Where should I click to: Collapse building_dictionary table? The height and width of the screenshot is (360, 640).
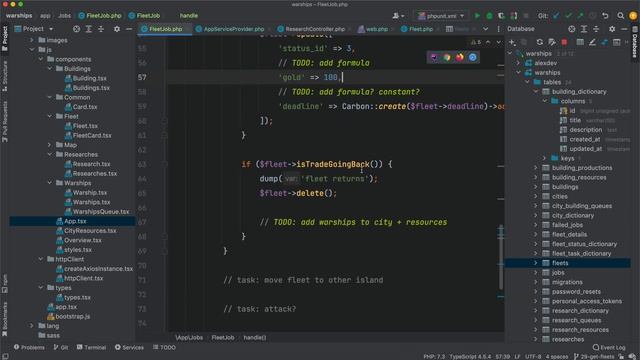tap(536, 91)
